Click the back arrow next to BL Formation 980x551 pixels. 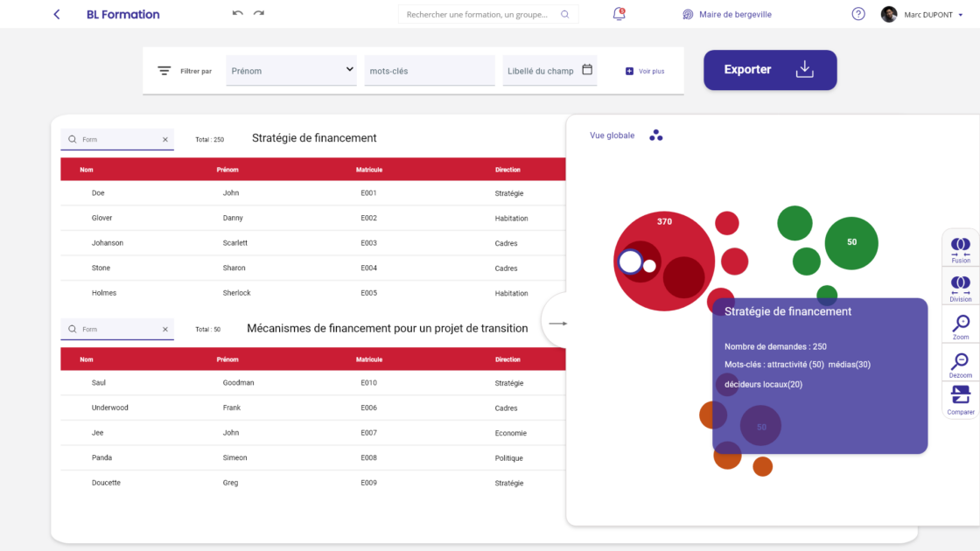point(57,15)
